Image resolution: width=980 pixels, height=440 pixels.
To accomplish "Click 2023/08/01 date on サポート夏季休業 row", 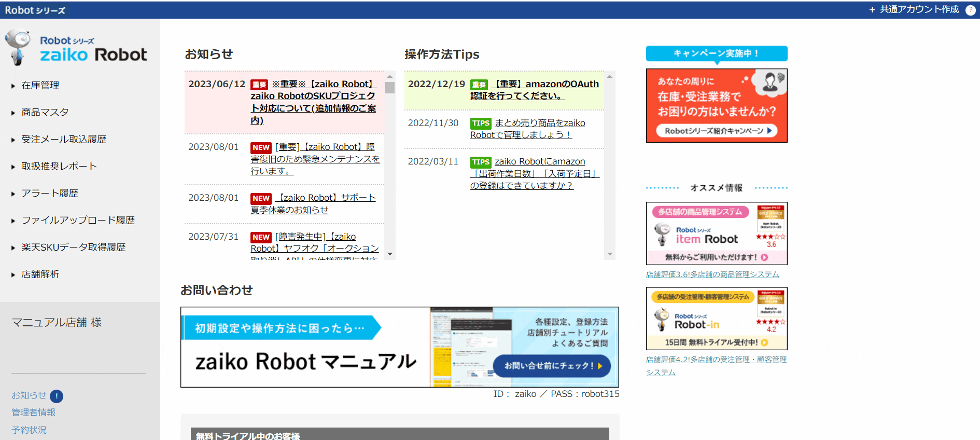I will coord(214,198).
